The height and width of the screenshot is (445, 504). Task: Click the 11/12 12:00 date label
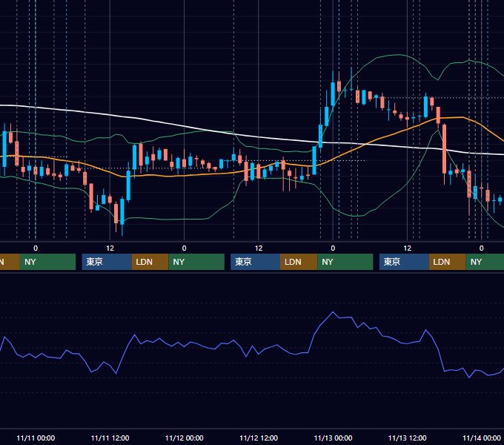[259, 438]
